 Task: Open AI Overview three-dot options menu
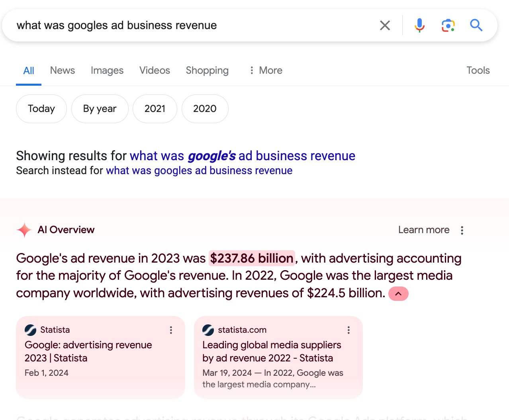[x=462, y=230]
